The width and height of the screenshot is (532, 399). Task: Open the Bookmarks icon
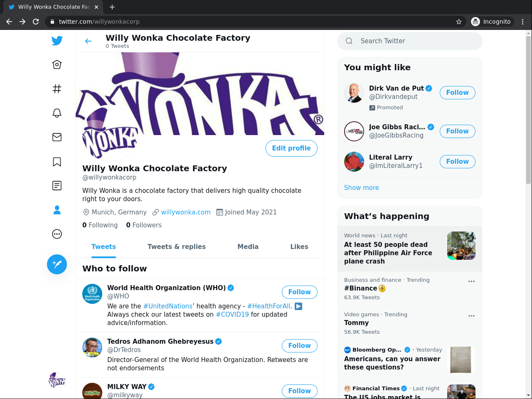click(x=57, y=162)
